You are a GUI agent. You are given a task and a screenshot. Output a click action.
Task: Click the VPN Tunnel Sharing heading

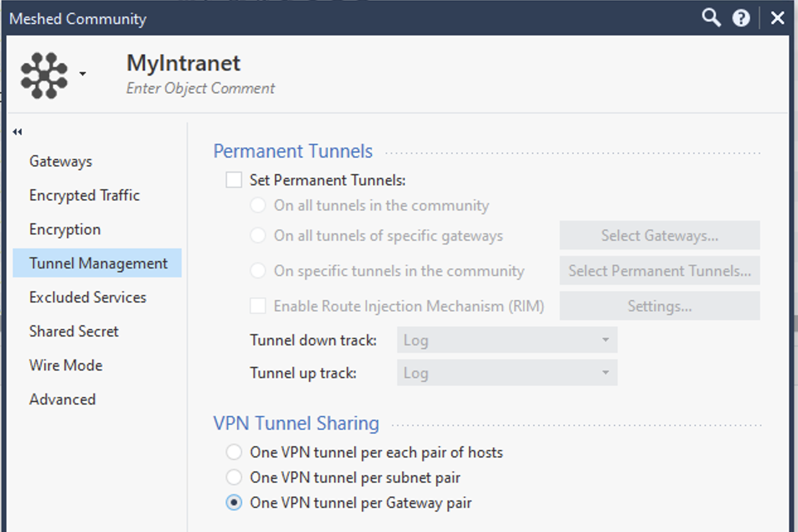pyautogui.click(x=296, y=423)
